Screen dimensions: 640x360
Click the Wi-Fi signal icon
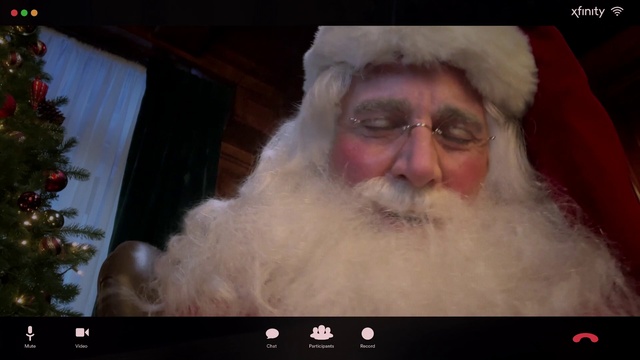[617, 11]
